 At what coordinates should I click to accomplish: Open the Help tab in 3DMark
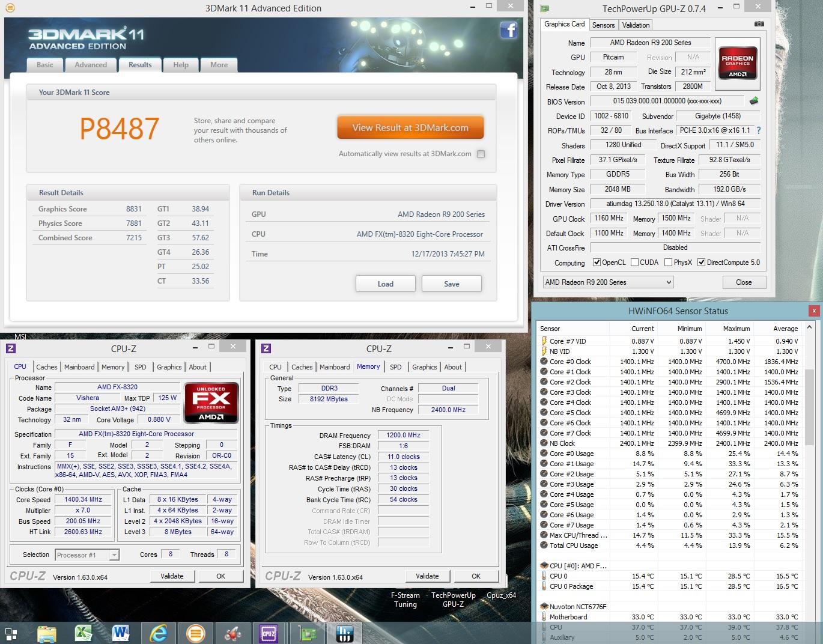[181, 65]
